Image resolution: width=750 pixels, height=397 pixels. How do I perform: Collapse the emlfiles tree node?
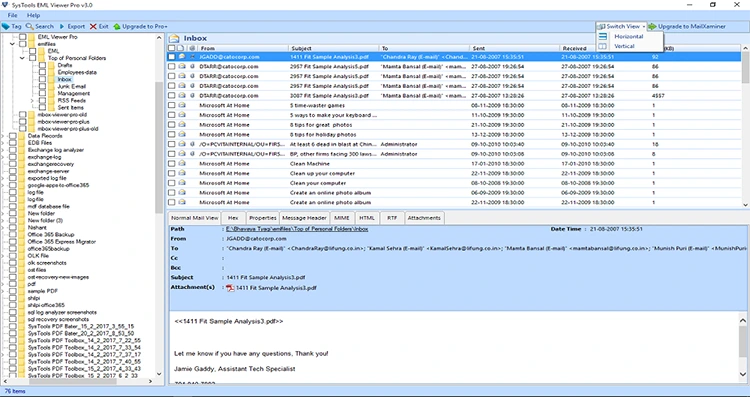coord(12,44)
